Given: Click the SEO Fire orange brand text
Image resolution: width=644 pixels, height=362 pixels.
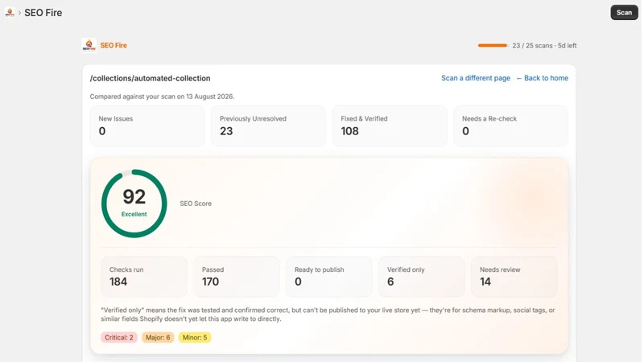Looking at the screenshot, I should pos(114,46).
